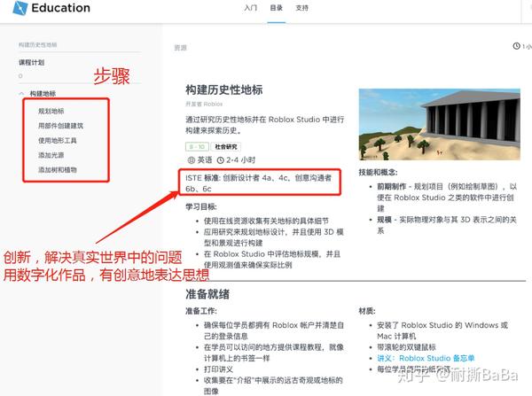Open the 目录 tab

(276, 8)
